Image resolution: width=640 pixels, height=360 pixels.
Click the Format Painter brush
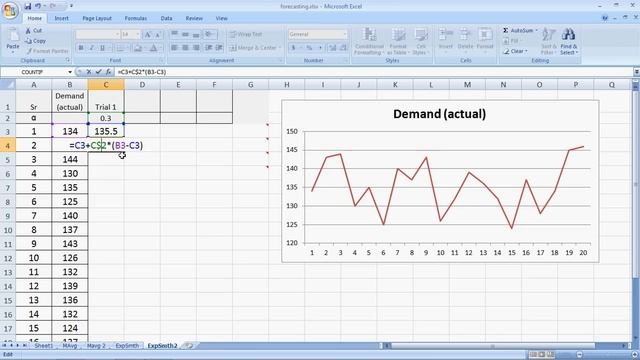(47, 51)
